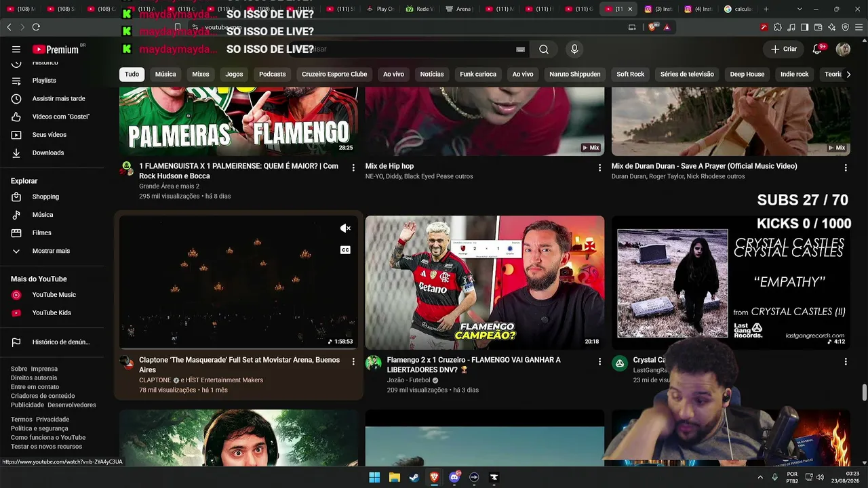Go to YouTube Premium home logo
868x488 pixels.
[57, 49]
